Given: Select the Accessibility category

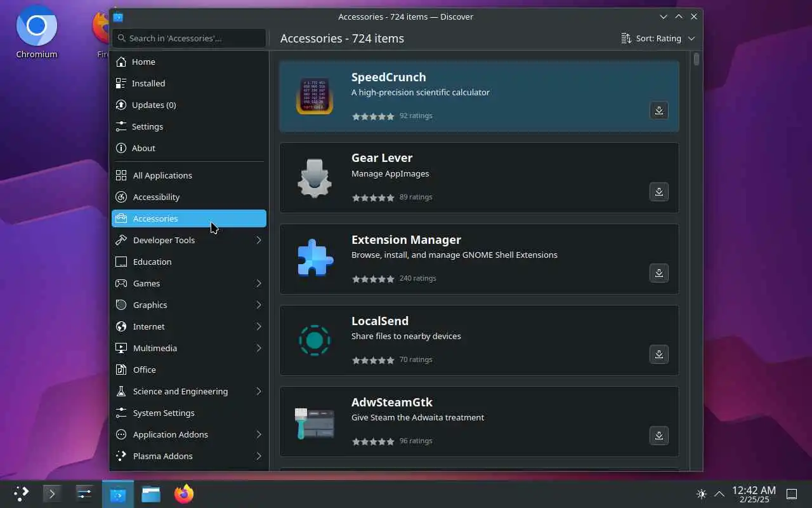Looking at the screenshot, I should click(x=189, y=197).
